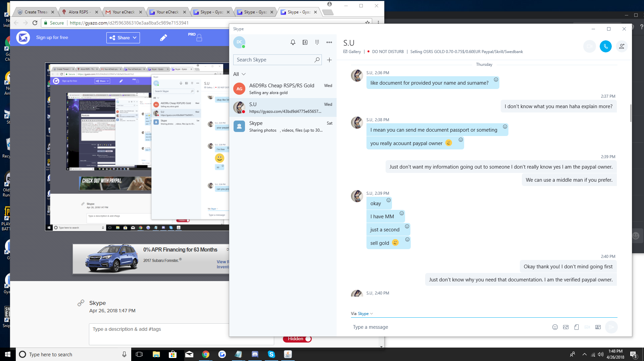Click the DC profile avatar in Skype
Image resolution: width=644 pixels, height=361 pixels.
point(239,42)
